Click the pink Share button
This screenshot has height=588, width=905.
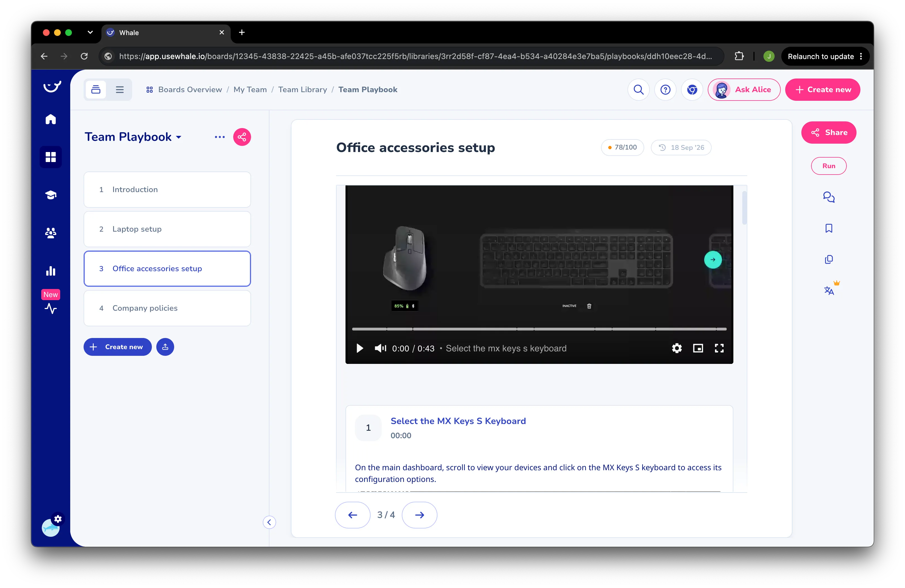tap(829, 133)
